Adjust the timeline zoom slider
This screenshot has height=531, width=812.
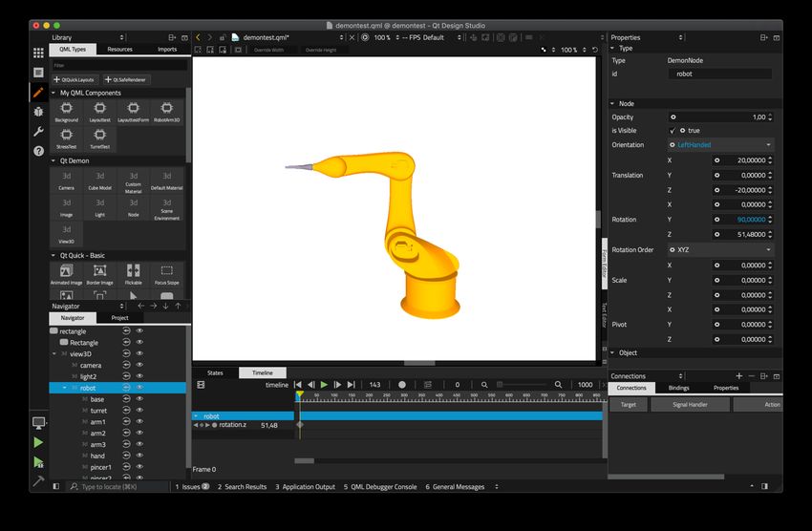click(x=521, y=385)
